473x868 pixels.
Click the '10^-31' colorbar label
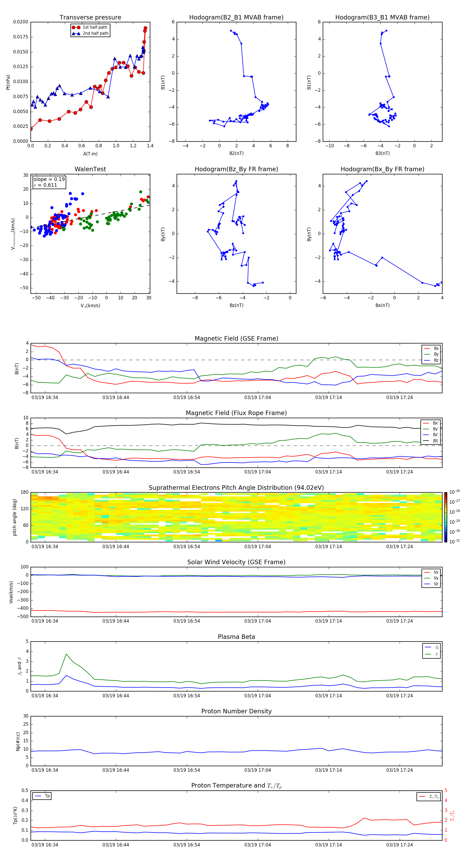tap(455, 542)
